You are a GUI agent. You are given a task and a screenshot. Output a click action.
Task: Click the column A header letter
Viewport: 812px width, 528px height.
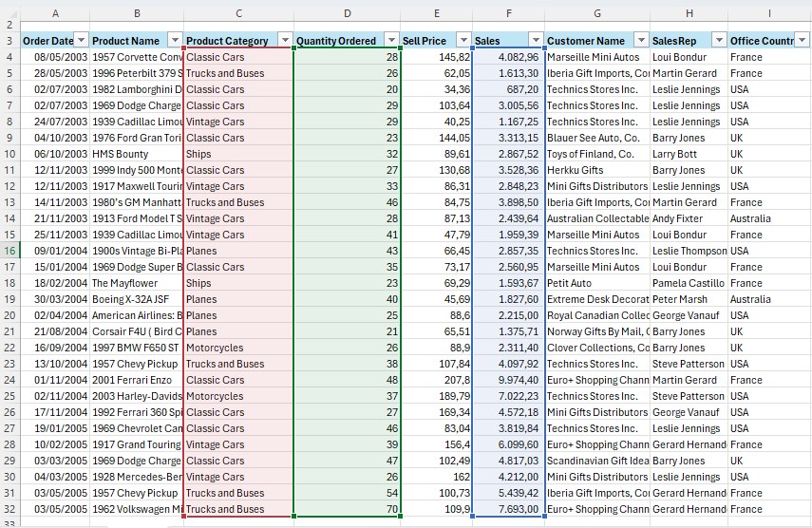tap(55, 13)
